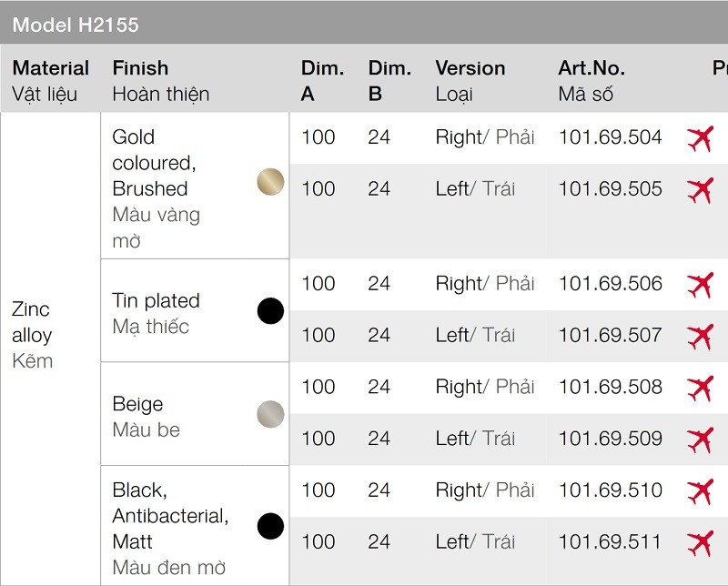
Task: Select the black antibacterial matt swatch
Action: click(x=270, y=526)
